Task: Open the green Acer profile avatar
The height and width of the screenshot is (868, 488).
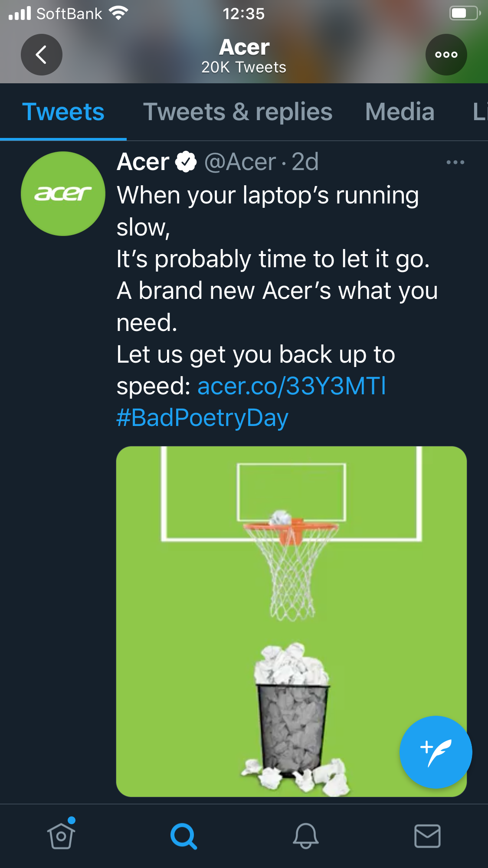Action: [x=63, y=193]
